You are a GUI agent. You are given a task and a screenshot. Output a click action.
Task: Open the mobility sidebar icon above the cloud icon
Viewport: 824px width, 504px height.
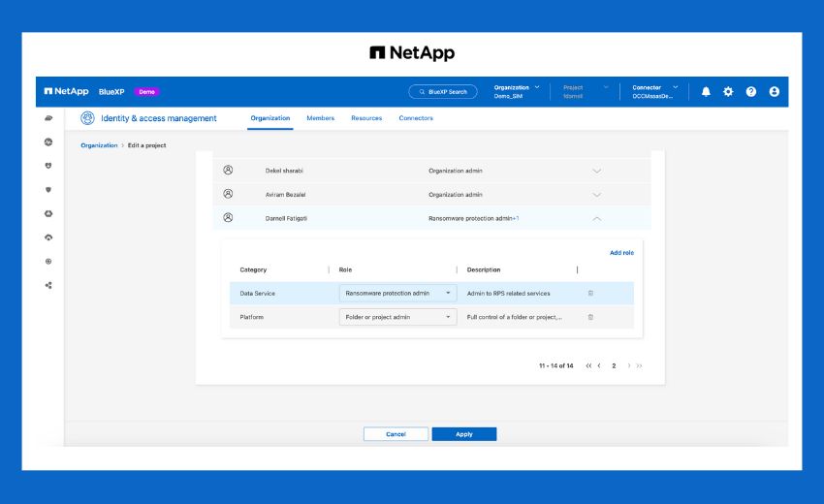tap(48, 213)
